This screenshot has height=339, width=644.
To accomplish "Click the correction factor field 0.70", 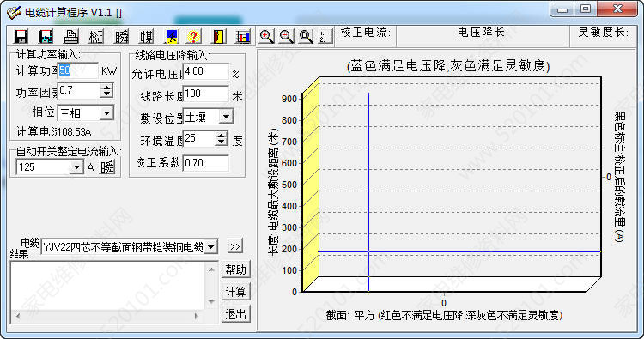I will [205, 163].
